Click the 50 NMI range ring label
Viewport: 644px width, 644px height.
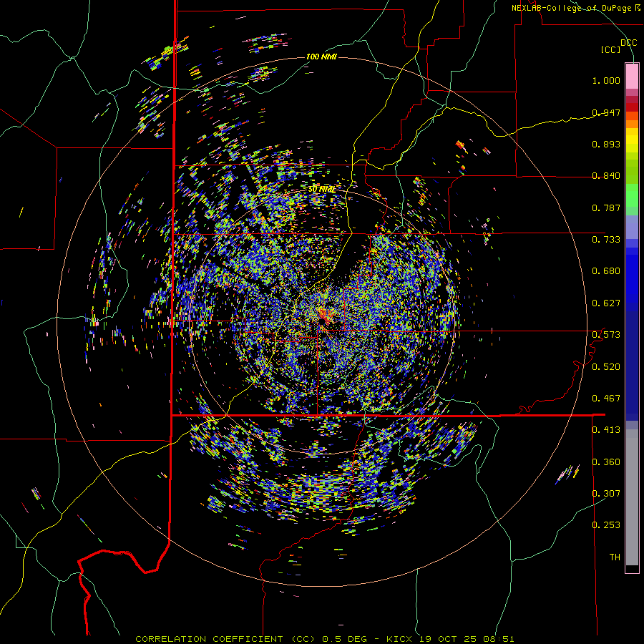(322, 189)
